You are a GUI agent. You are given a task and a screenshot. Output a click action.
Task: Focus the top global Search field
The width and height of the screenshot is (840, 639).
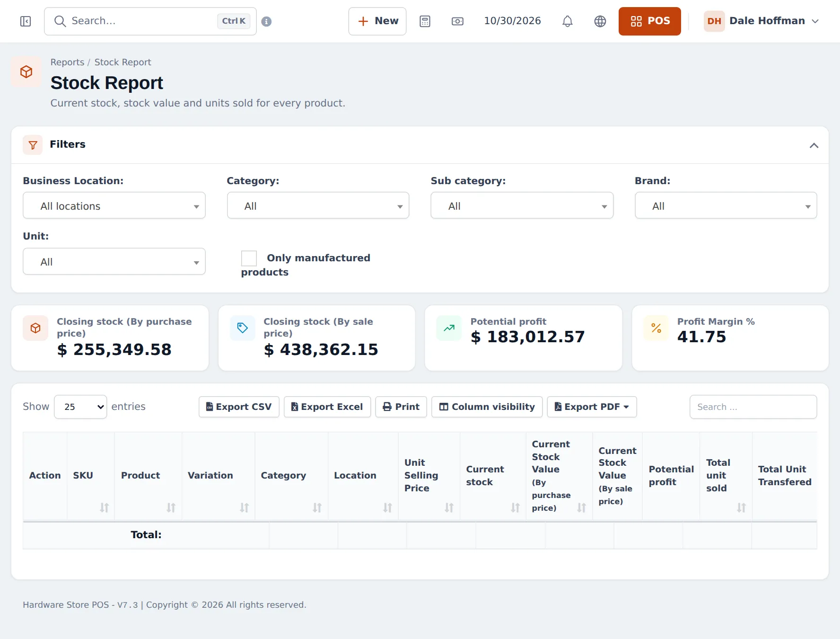pos(150,21)
